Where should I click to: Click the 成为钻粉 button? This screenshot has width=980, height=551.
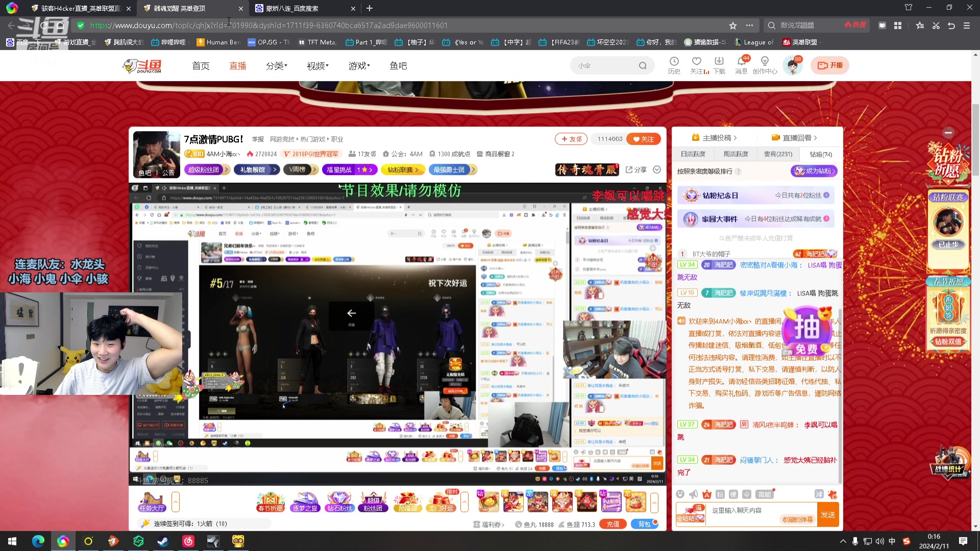click(814, 171)
